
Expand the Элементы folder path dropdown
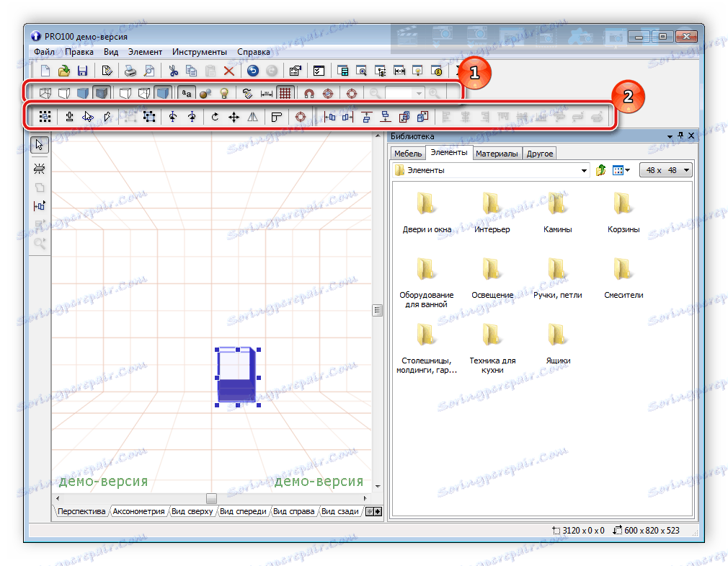(x=584, y=171)
